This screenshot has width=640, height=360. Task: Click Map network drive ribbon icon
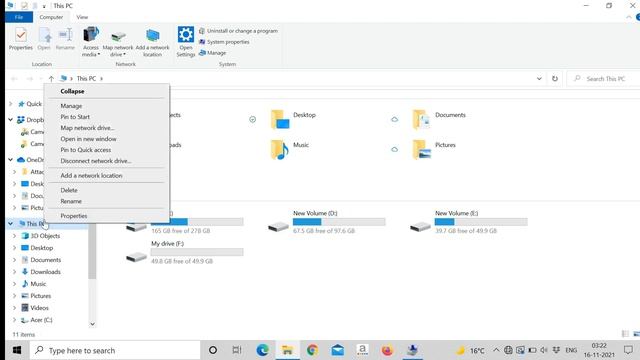118,41
